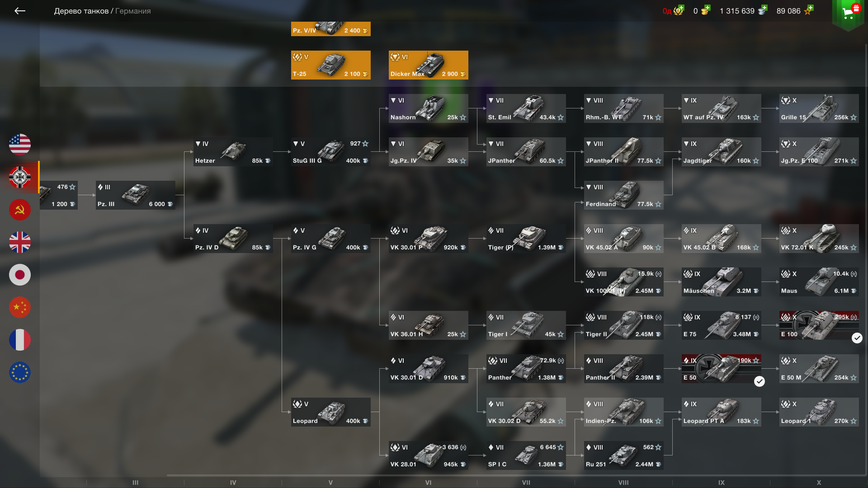The image size is (868, 488).
Task: Open the Дерево танков breadcrumb
Action: coord(81,11)
